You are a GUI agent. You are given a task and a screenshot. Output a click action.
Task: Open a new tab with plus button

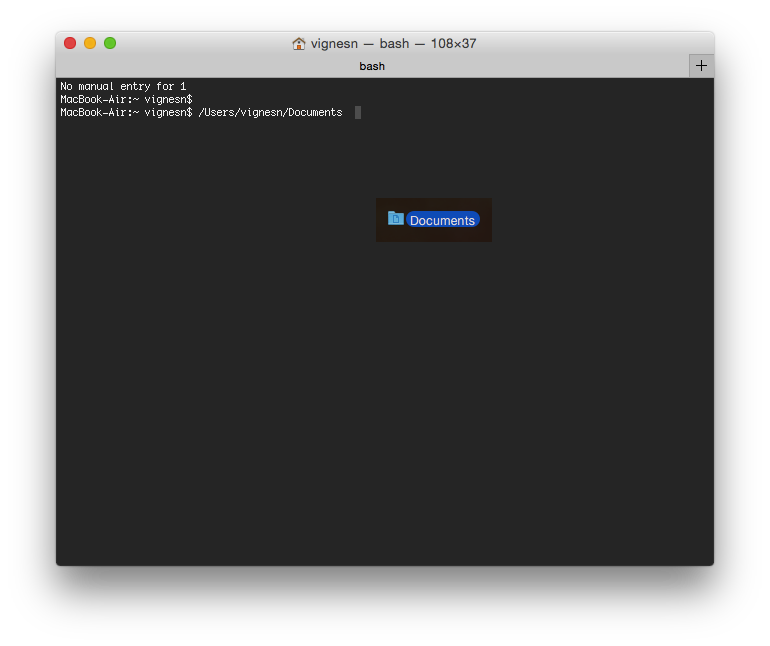[701, 66]
